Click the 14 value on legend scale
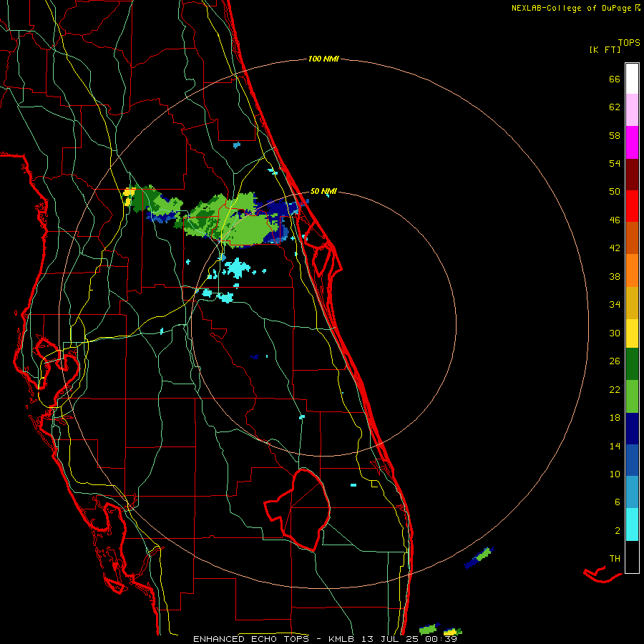 [x=615, y=446]
